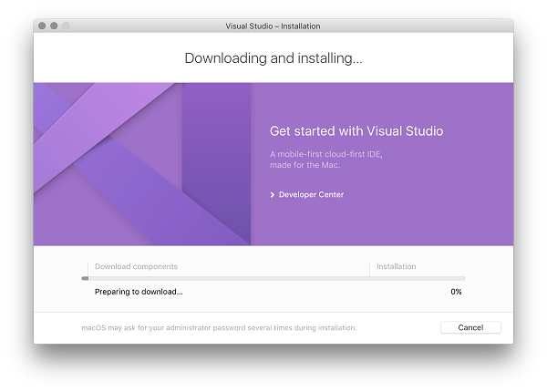
Task: Click the Get started with Visual Studio headline
Action: (356, 131)
